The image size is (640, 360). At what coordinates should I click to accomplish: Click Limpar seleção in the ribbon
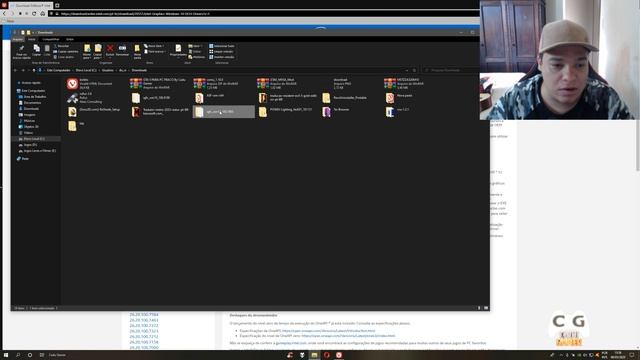click(x=221, y=51)
